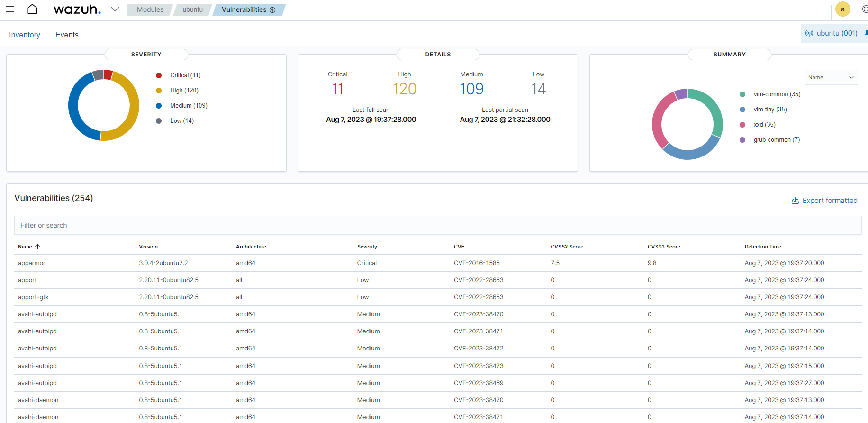Open the hamburger navigation menu
868x423 pixels.
click(10, 9)
